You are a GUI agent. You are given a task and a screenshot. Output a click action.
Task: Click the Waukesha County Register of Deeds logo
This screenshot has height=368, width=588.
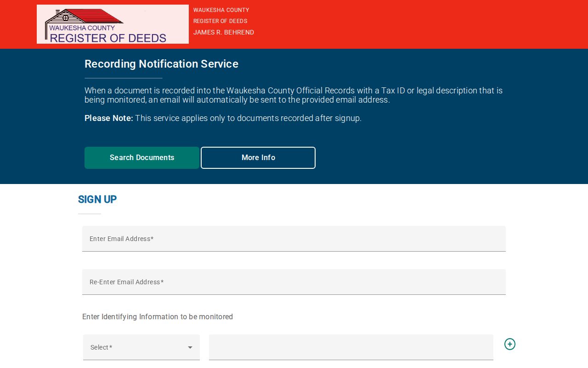(x=113, y=24)
